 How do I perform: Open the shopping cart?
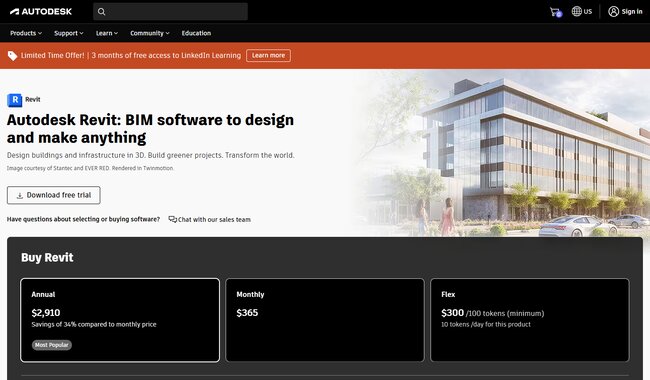pyautogui.click(x=555, y=12)
